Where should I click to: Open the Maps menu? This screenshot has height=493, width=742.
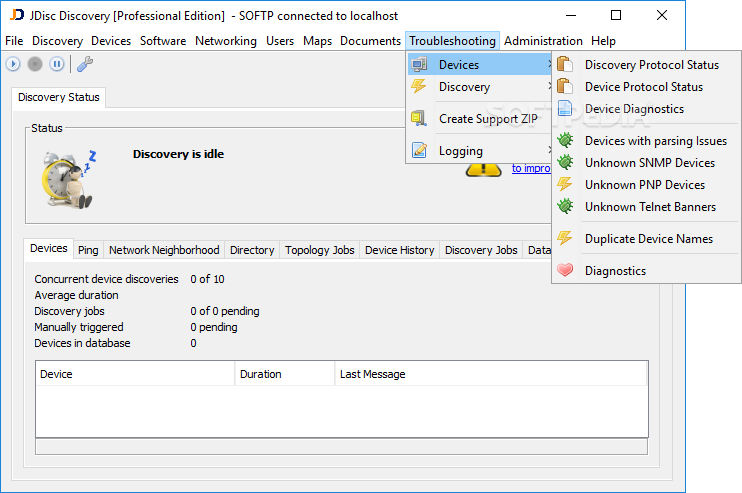click(x=317, y=41)
